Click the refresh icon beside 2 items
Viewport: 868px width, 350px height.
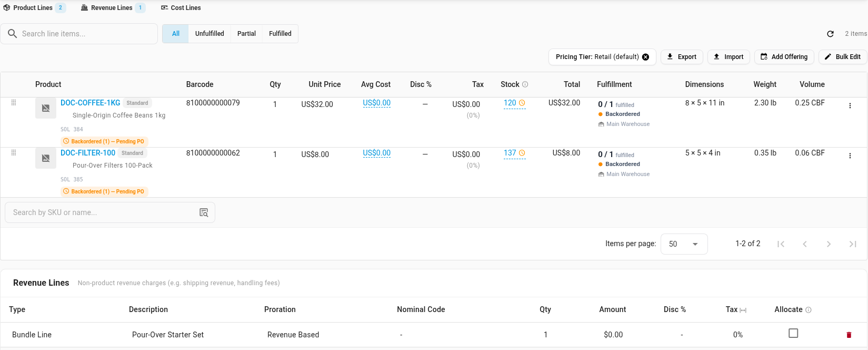pos(830,34)
